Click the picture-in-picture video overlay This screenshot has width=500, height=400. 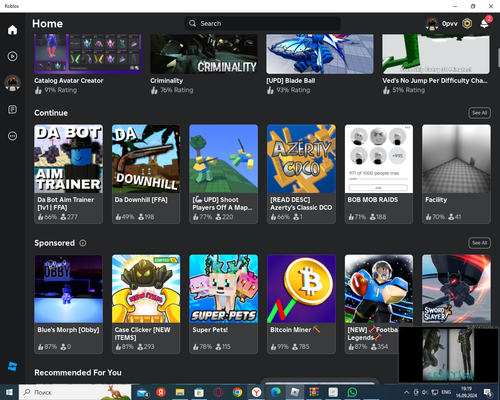[x=449, y=355]
